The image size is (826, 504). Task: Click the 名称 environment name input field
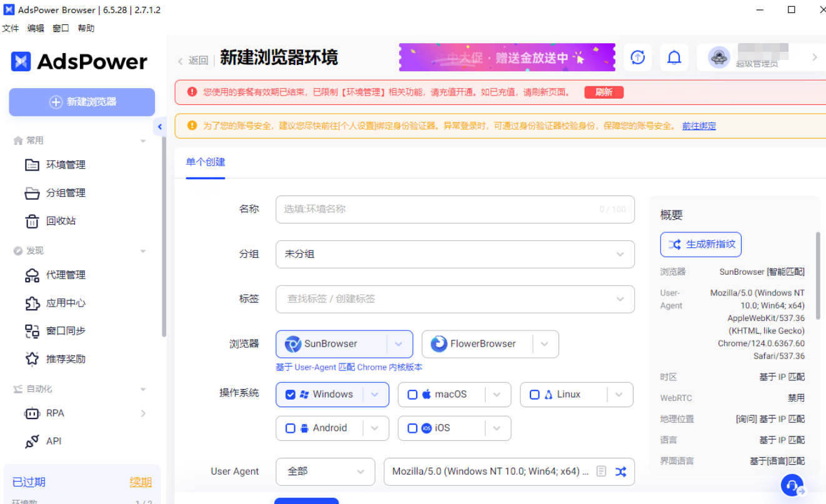(455, 209)
